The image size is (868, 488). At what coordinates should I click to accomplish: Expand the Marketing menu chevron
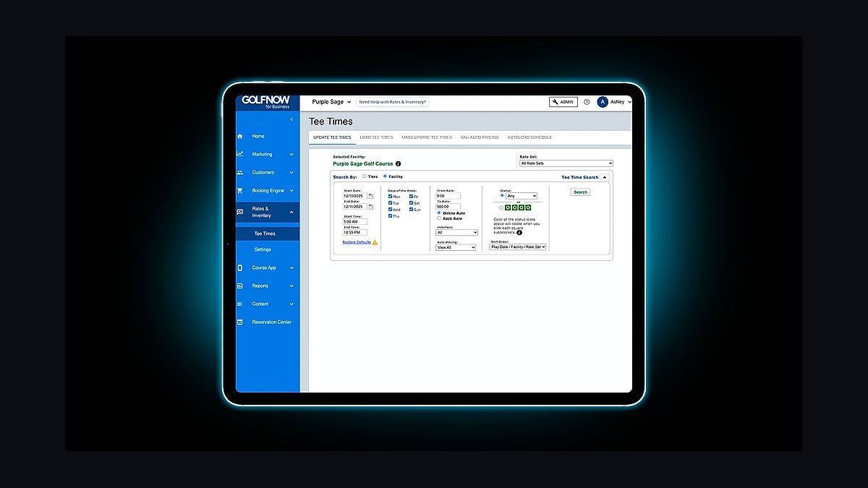pyautogui.click(x=292, y=154)
